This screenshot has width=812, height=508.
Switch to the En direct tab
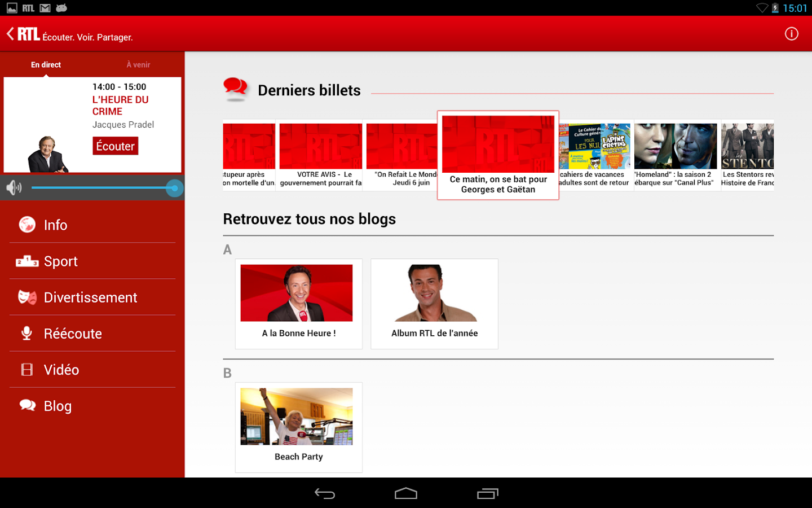[x=46, y=65]
